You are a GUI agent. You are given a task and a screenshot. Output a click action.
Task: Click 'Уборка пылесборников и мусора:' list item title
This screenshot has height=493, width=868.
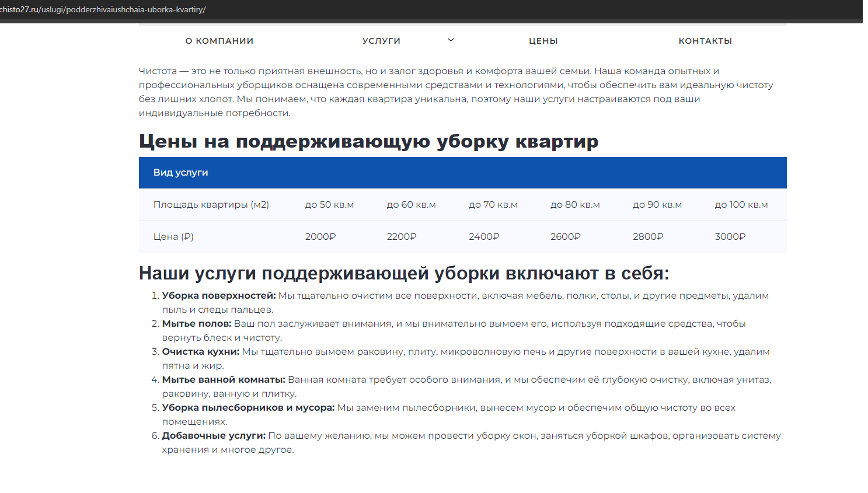pos(249,408)
